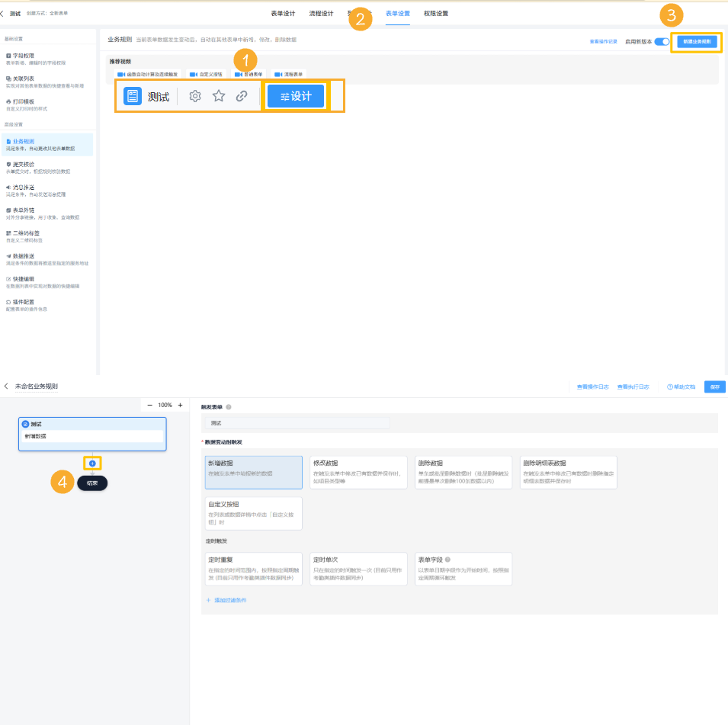Click the blue form icon beside 测试
This screenshot has height=725, width=728.
(x=133, y=96)
